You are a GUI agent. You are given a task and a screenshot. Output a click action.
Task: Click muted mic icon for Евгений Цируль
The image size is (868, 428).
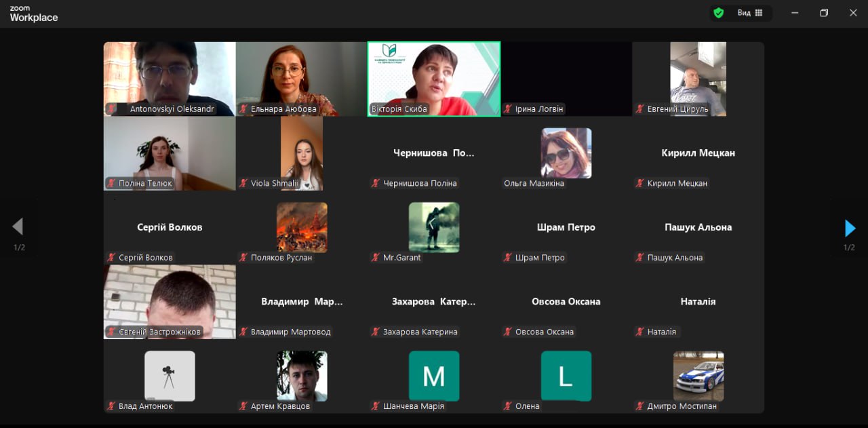[x=640, y=109]
